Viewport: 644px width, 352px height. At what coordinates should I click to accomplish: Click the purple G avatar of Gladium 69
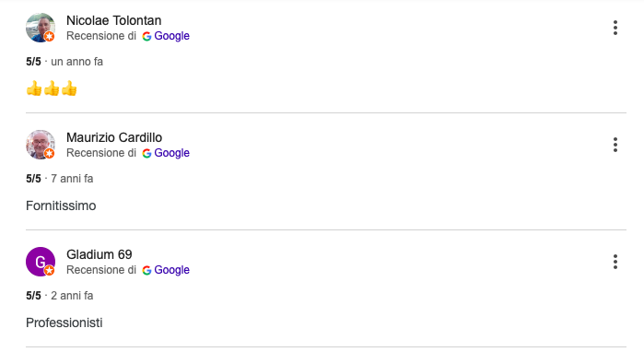click(41, 262)
